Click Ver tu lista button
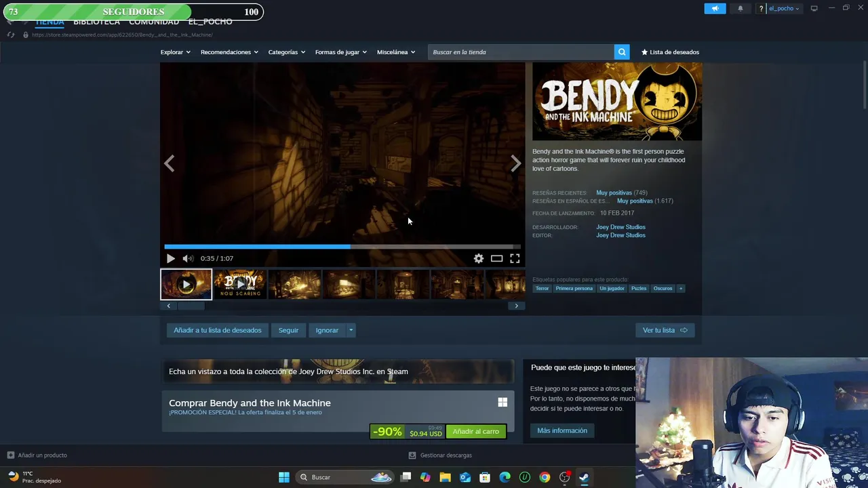The width and height of the screenshot is (868, 488). [x=665, y=330]
